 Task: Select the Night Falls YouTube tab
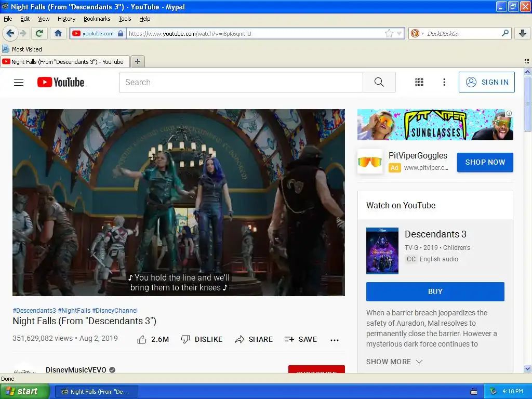coord(65,61)
